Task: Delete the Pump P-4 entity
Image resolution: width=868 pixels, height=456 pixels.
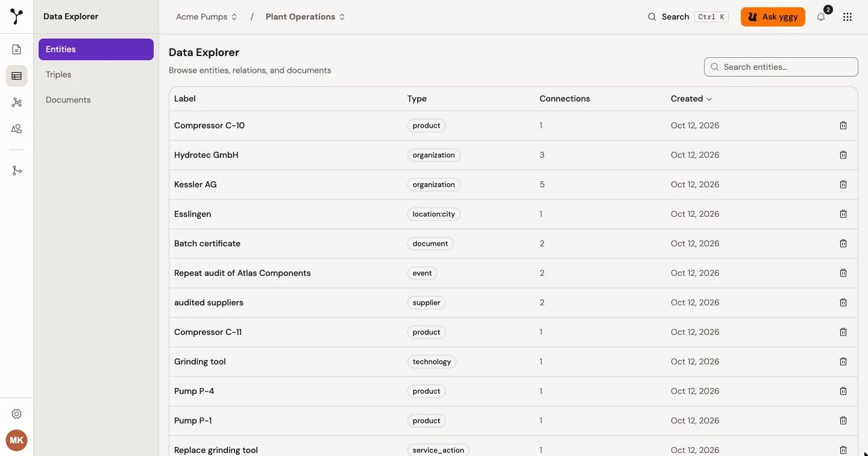Action: tap(843, 391)
